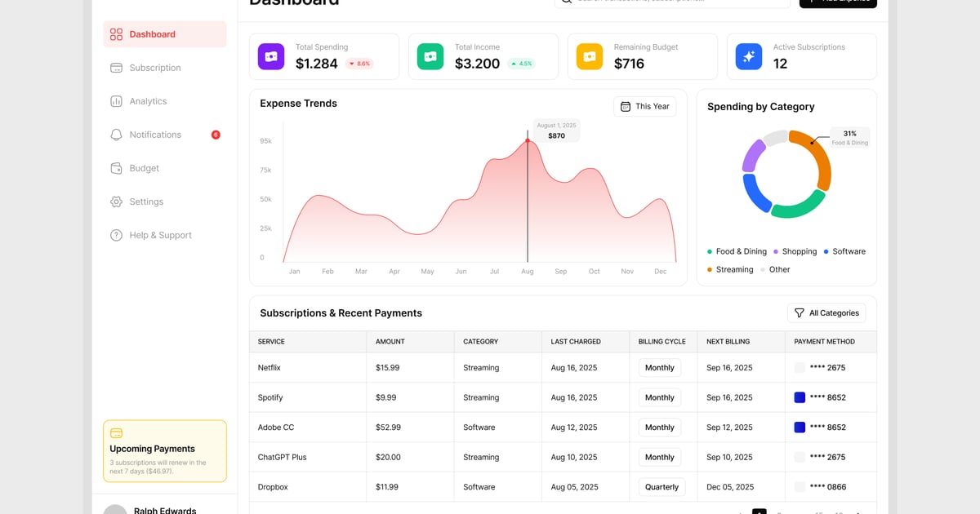Click the August marker on Expense Trends chart
Viewport: 980px width, 514px height.
click(528, 141)
